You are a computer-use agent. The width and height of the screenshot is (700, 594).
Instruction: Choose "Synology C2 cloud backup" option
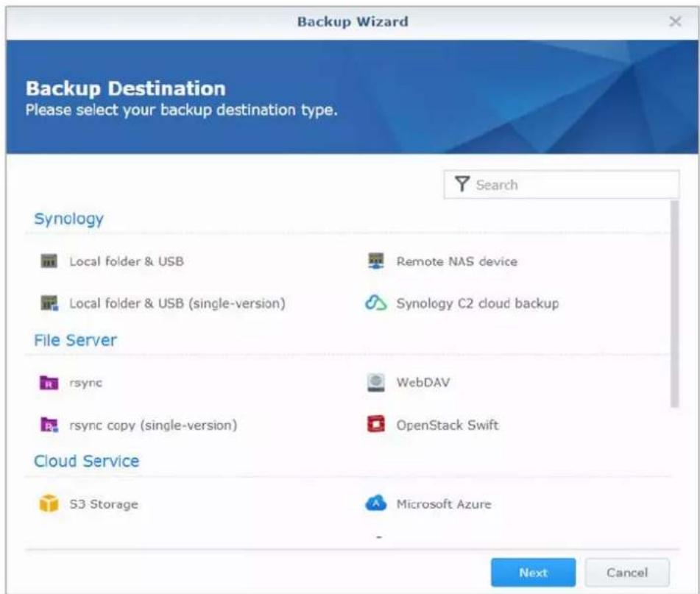click(x=478, y=303)
